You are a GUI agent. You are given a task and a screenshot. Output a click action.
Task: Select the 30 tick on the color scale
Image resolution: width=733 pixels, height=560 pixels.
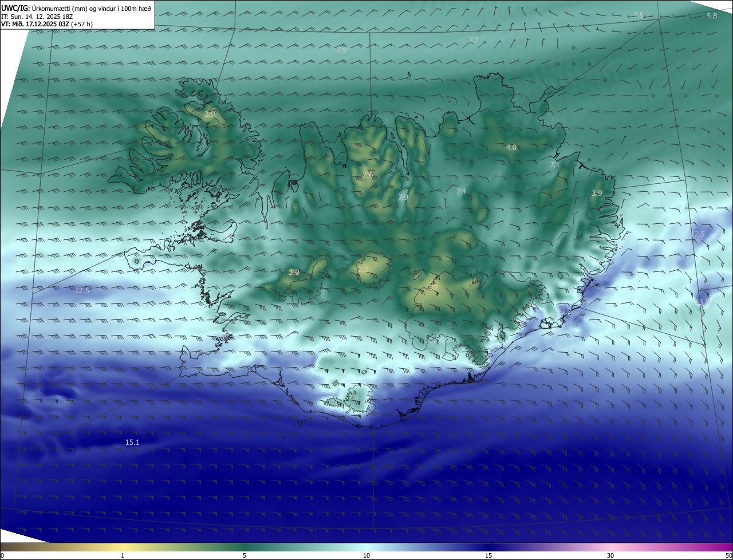pos(610,555)
